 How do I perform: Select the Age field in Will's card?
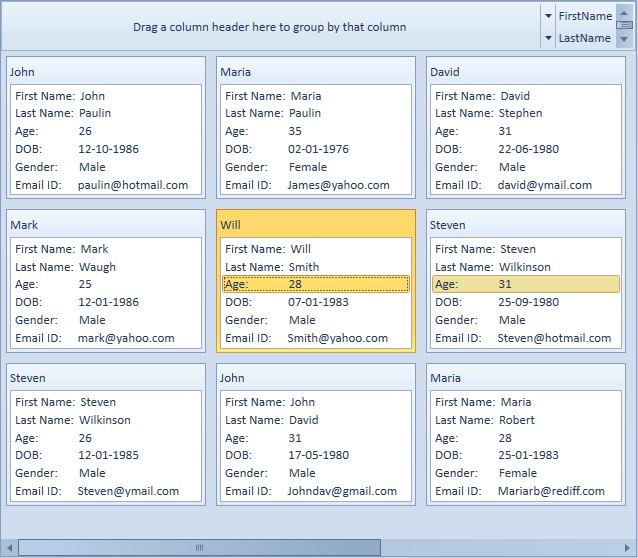316,284
